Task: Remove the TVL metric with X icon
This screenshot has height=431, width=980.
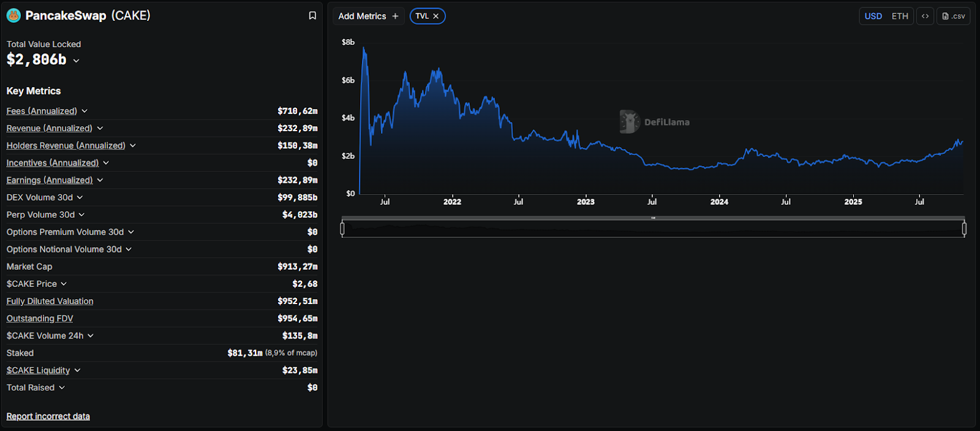Action: (436, 16)
